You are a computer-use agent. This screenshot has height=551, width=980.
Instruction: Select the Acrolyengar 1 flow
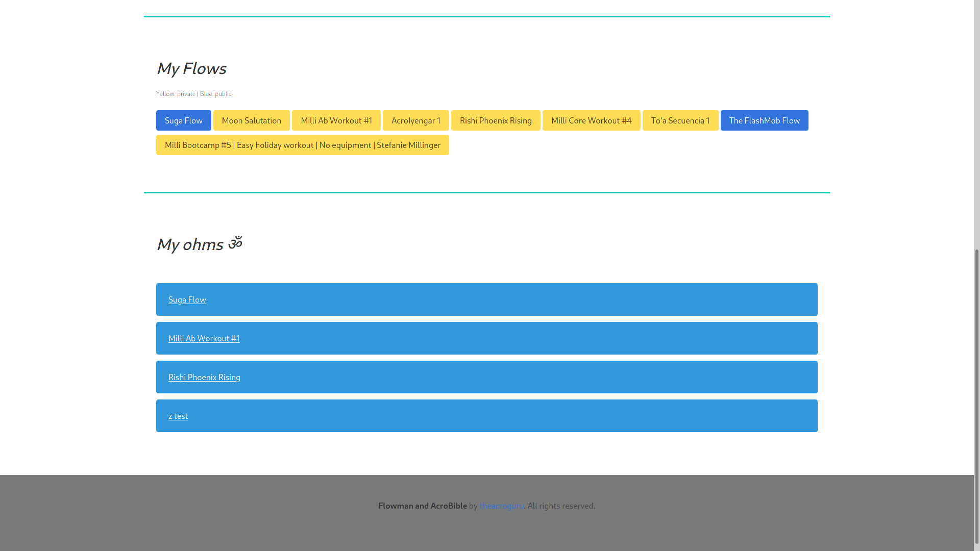415,120
